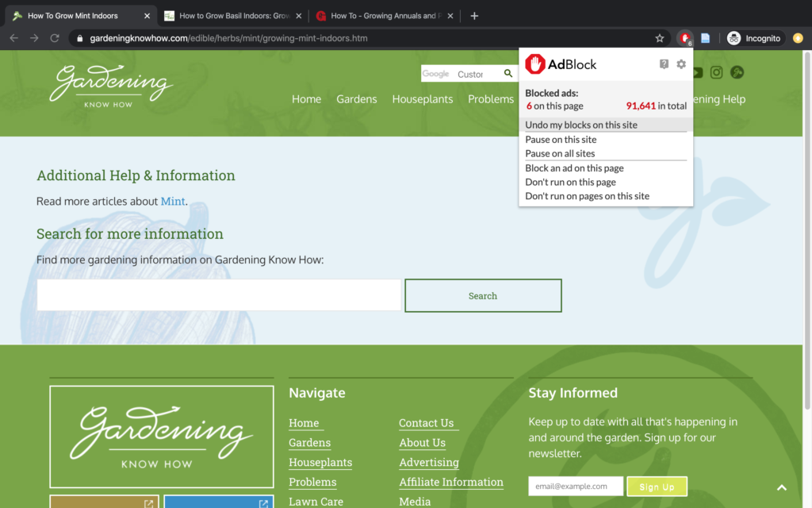Bookmark this page with the star icon
812x508 pixels.
point(659,38)
